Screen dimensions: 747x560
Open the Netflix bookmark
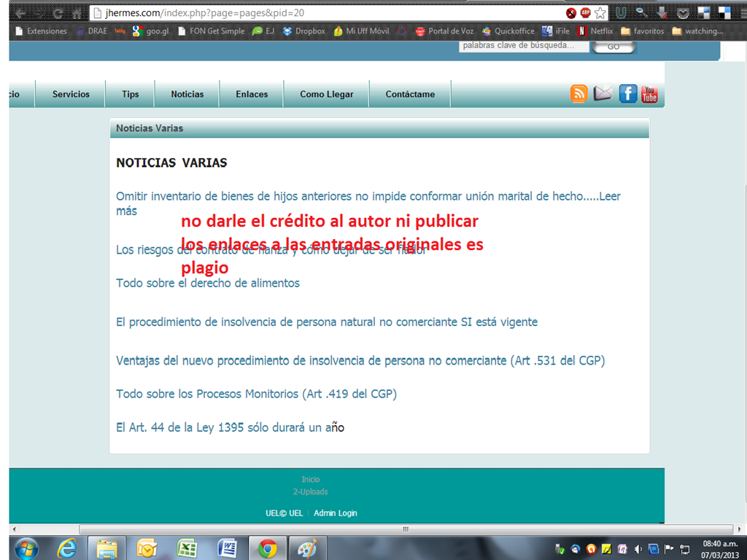595,31
